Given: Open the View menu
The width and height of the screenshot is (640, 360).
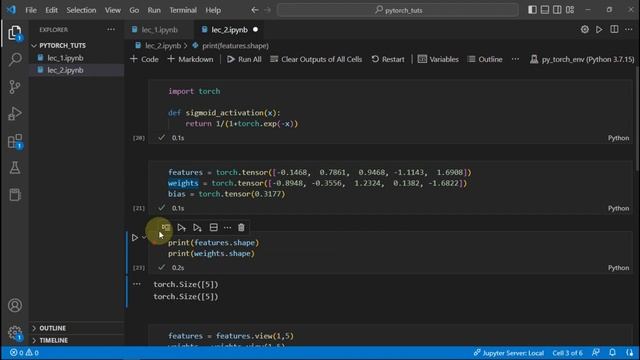Looking at the screenshot, I should (113, 10).
